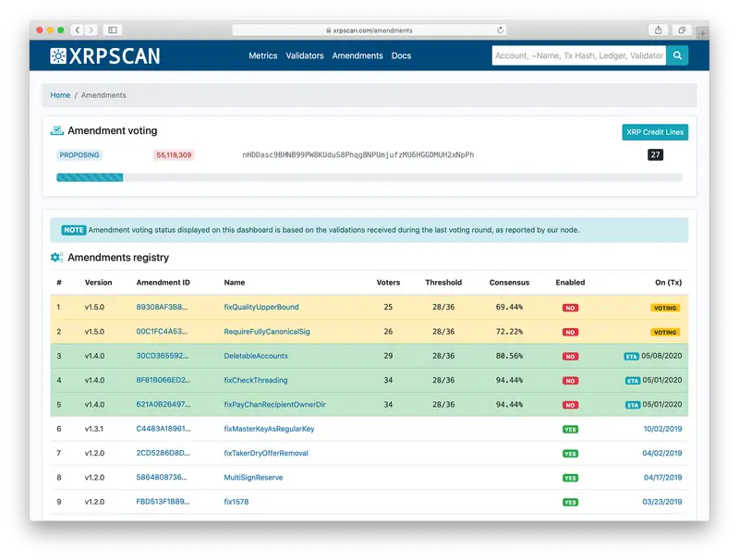The width and height of the screenshot is (739, 560).
Task: Open the Validators menu item
Action: pyautogui.click(x=306, y=55)
